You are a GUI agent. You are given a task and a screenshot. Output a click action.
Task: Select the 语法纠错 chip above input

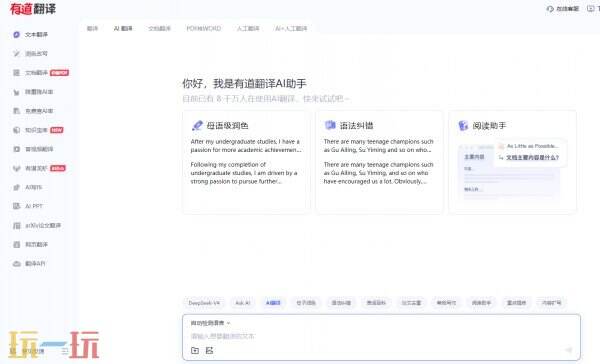[x=341, y=303]
